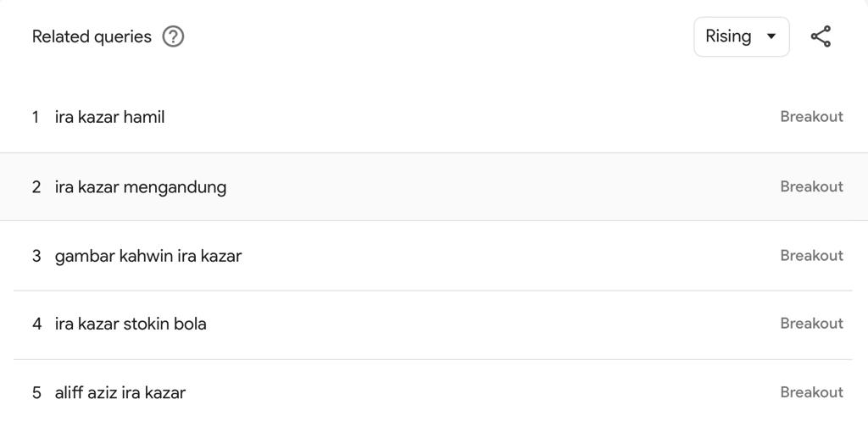Click Breakout value beside 'gambar kahwin ira kazar'
This screenshot has width=868, height=427.
[811, 255]
